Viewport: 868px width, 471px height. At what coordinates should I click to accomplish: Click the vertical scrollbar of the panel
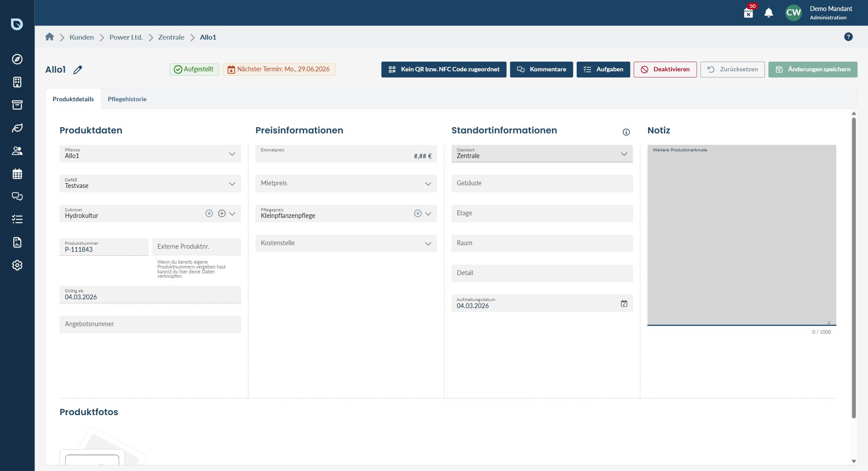(x=853, y=268)
